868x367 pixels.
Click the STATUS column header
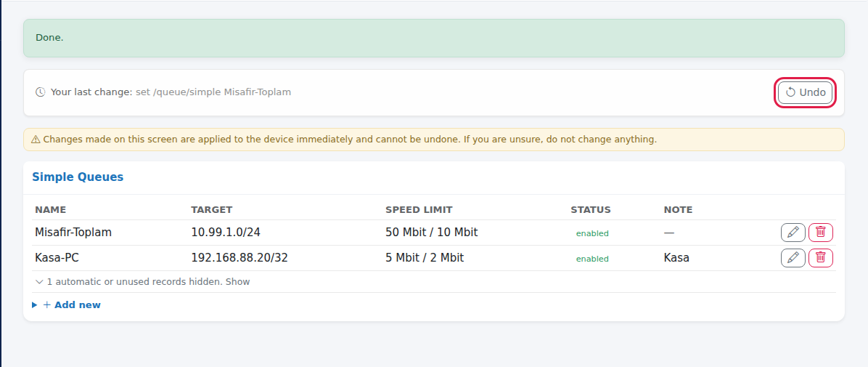click(591, 209)
